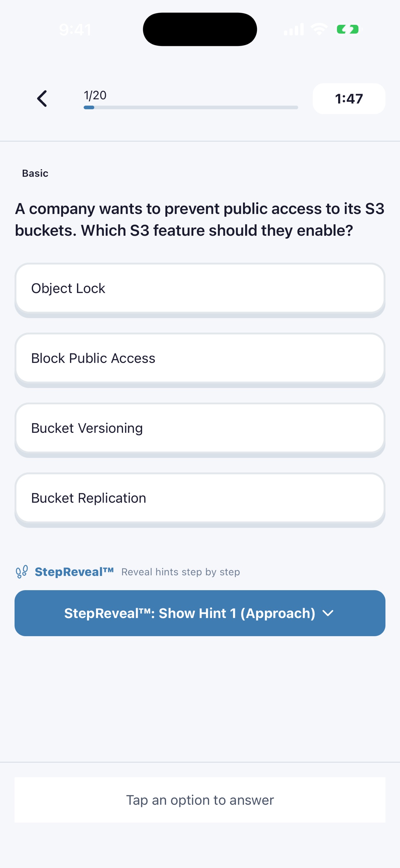Tap the back chevron arrow
Screen dimensions: 400x868
42,98
